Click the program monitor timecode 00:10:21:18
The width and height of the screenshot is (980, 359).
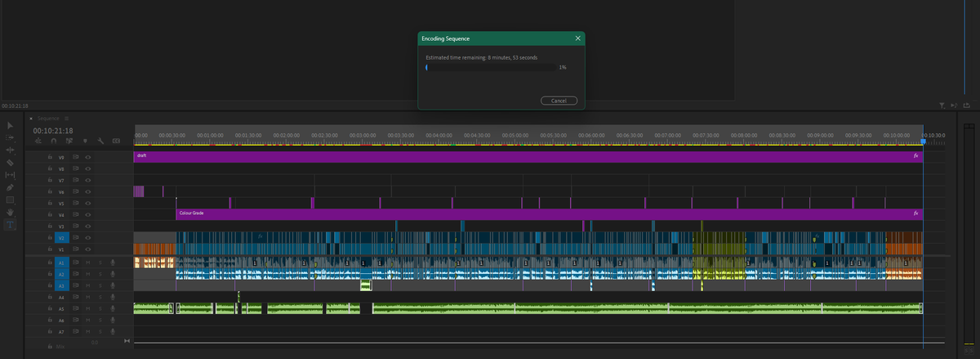click(x=15, y=106)
